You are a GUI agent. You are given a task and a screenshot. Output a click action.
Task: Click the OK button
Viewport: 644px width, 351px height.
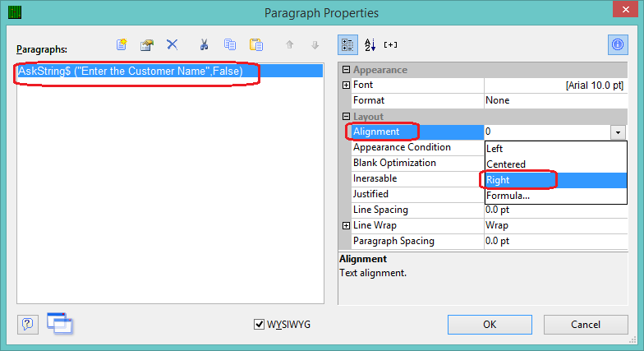(490, 325)
